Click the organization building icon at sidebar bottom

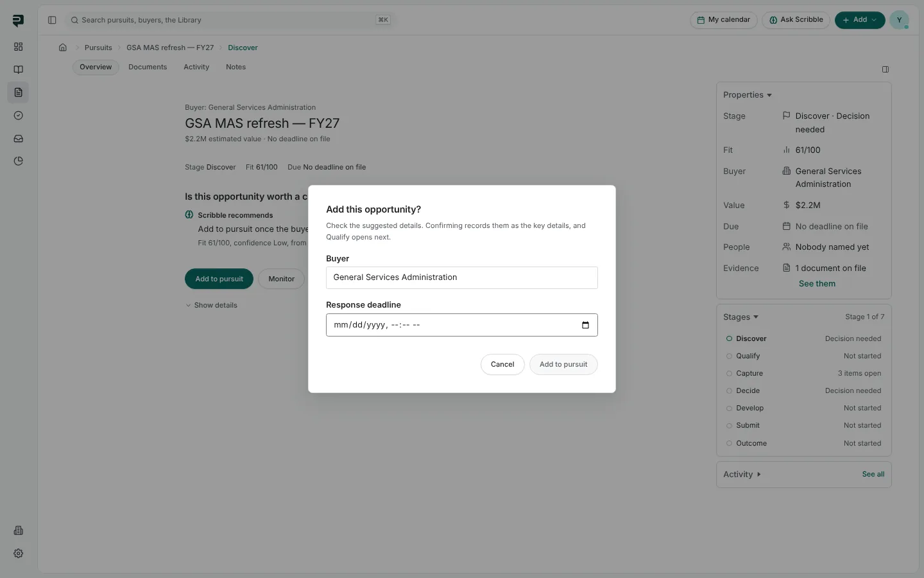[18, 530]
